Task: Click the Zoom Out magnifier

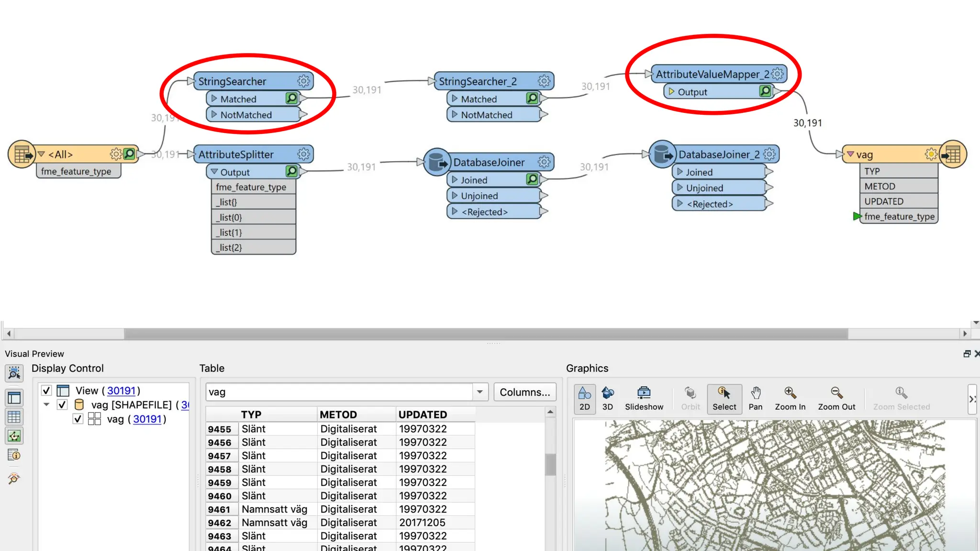Action: coord(836,398)
